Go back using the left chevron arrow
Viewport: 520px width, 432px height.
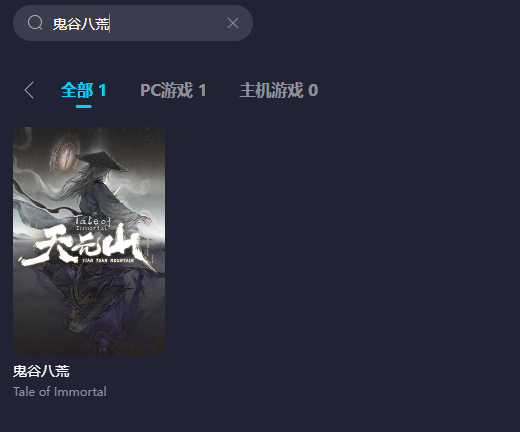coord(29,90)
